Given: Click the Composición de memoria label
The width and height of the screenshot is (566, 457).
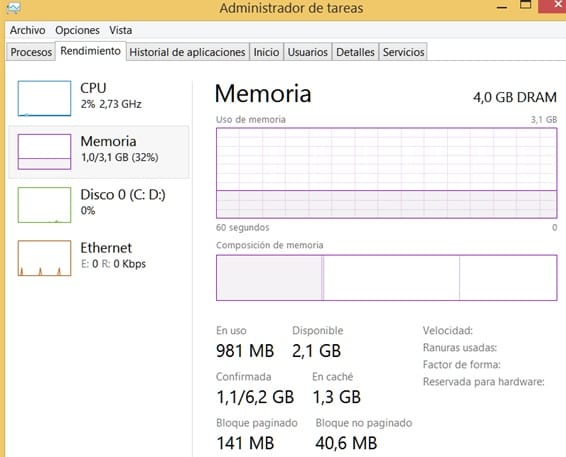Looking at the screenshot, I should point(270,245).
